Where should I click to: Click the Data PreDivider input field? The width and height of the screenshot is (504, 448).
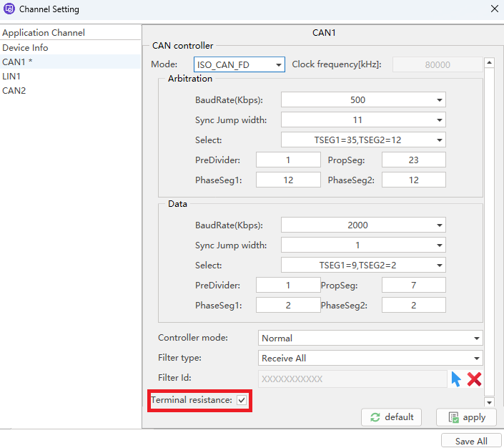288,285
